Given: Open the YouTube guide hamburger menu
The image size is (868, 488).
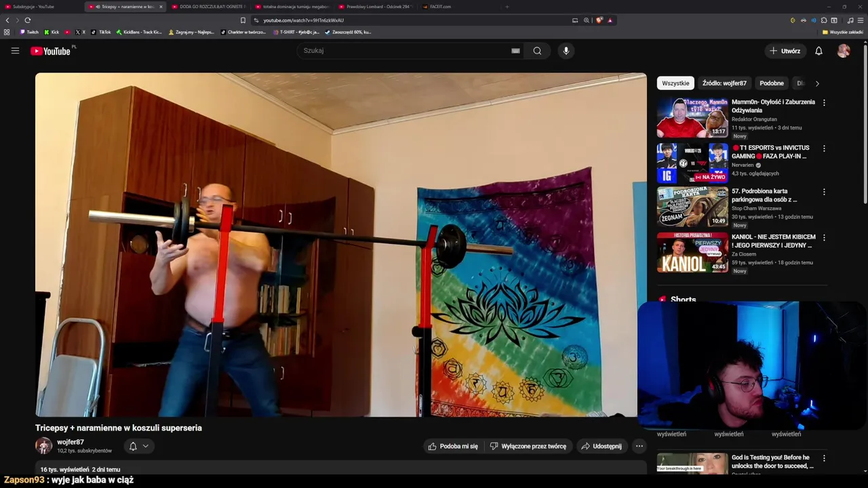Looking at the screenshot, I should coord(15,51).
